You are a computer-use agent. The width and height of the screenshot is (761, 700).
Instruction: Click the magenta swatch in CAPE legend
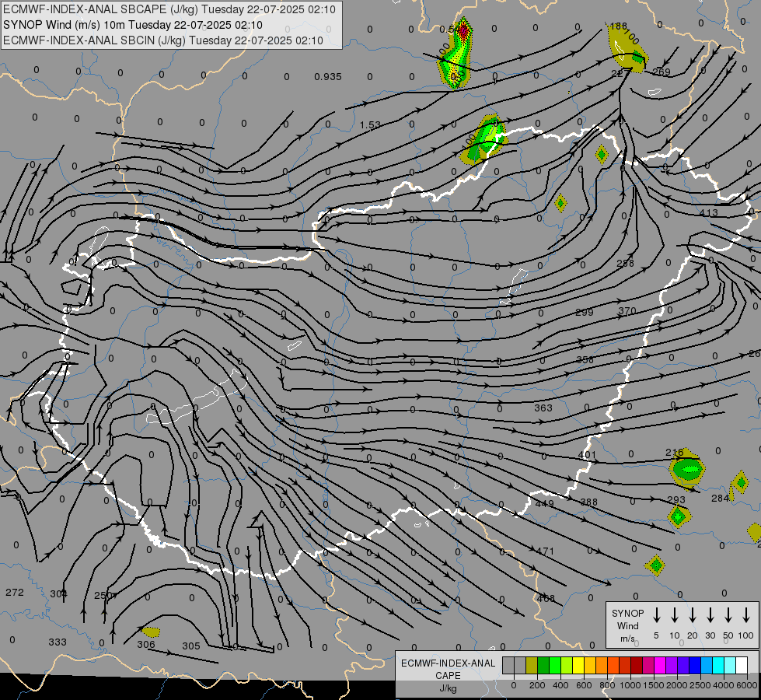660,666
